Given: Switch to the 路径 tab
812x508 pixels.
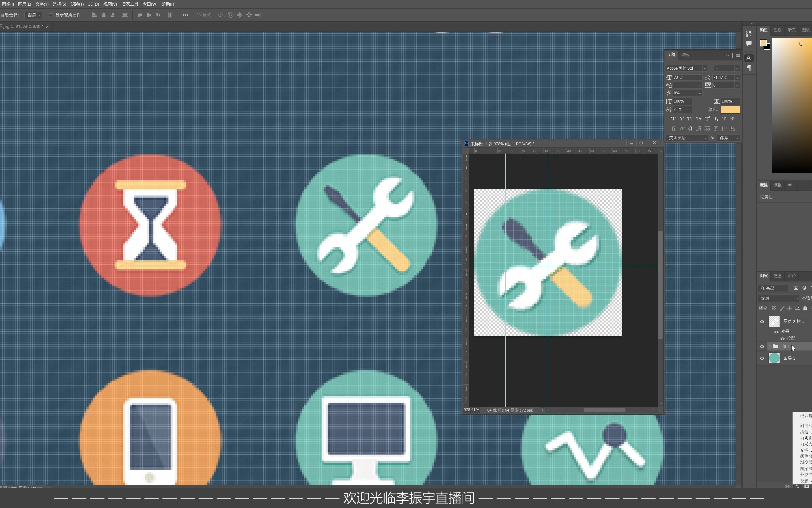Looking at the screenshot, I should point(792,276).
